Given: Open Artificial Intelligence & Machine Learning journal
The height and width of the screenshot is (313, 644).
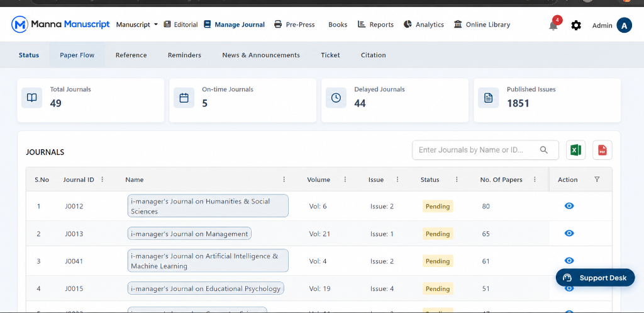Looking at the screenshot, I should 208,261.
